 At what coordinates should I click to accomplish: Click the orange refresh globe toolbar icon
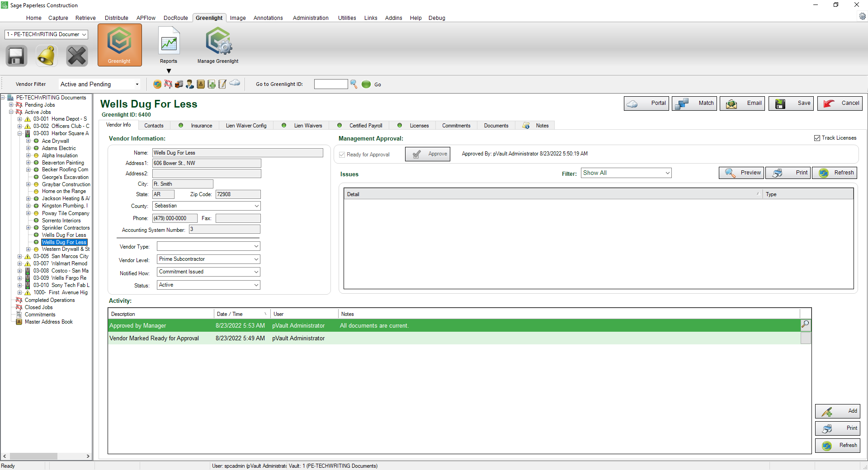tap(157, 84)
